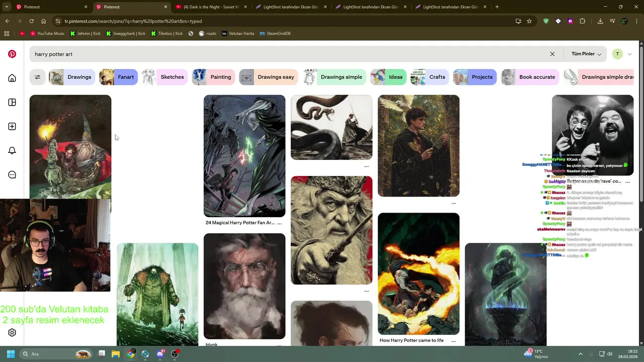More options under the snake painting pin
This screenshot has height=362, width=644.
[x=366, y=166]
